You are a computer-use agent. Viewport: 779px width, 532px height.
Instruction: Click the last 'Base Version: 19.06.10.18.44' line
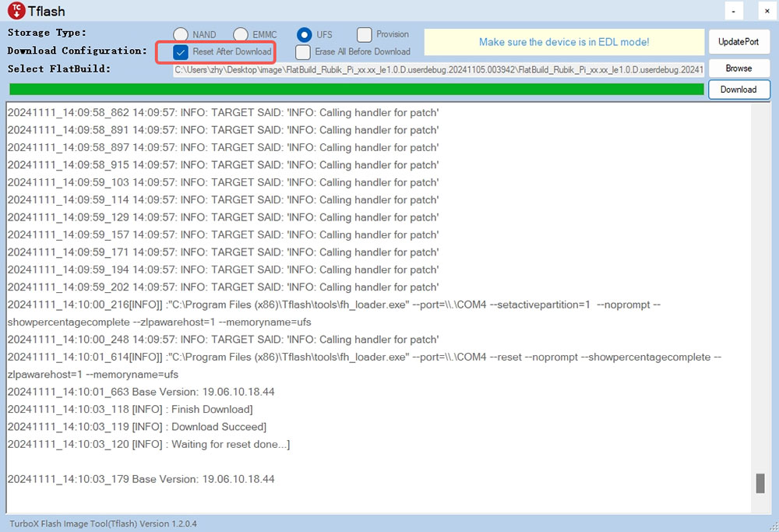tap(141, 479)
